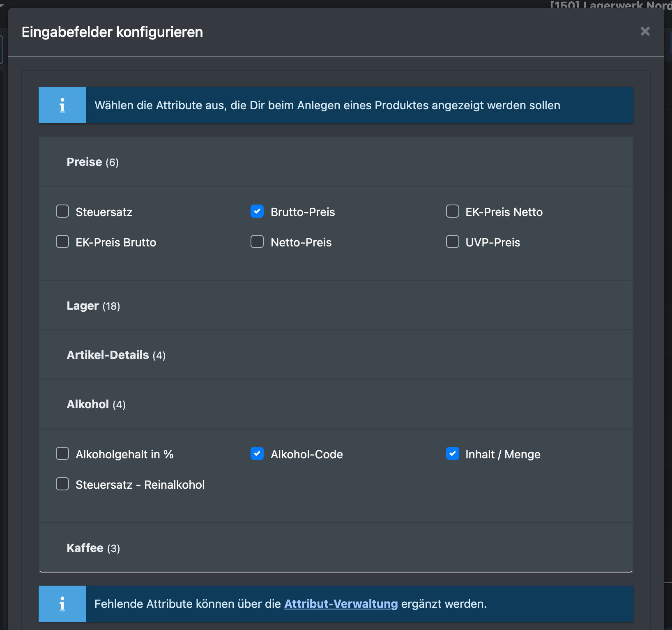The height and width of the screenshot is (630, 672).
Task: Open the Attribut-Verwaltung link
Action: point(341,604)
